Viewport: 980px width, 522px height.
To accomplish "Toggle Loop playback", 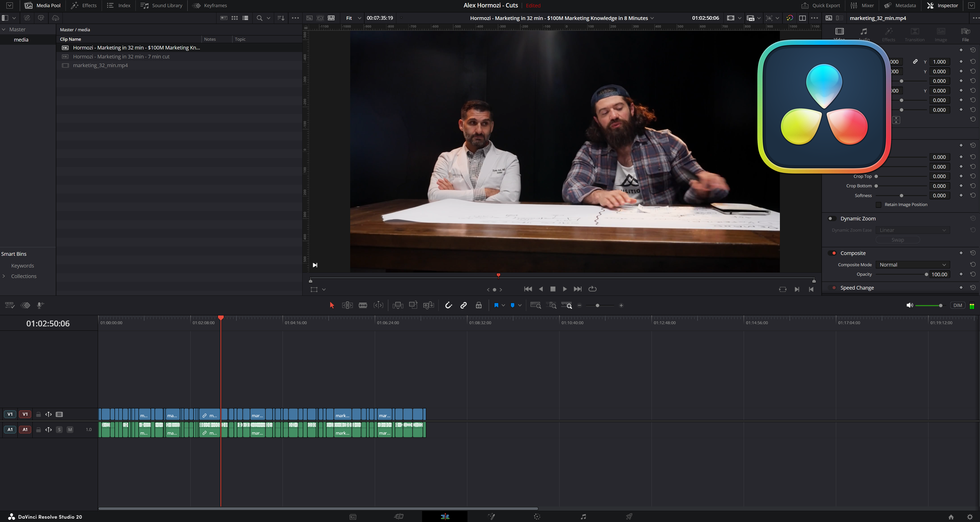I will click(592, 289).
